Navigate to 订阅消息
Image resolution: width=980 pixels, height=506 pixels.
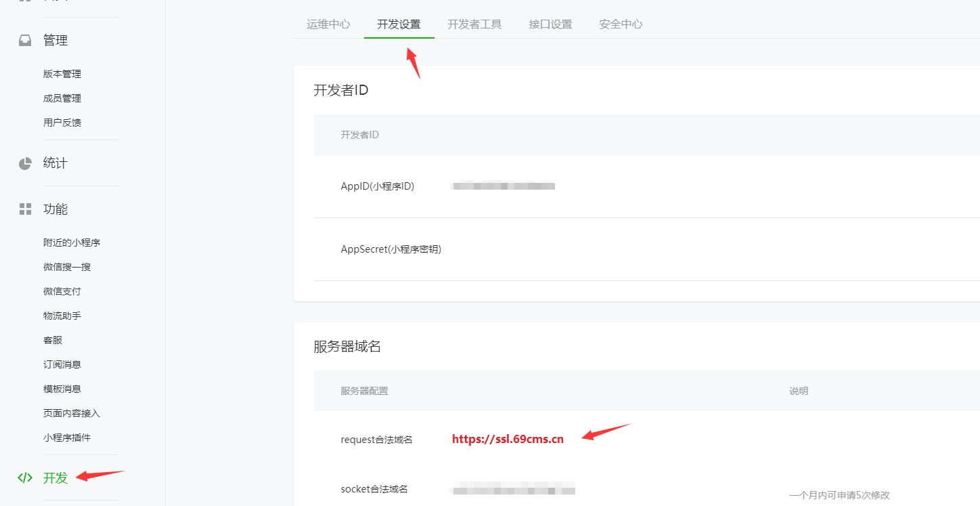click(x=62, y=364)
